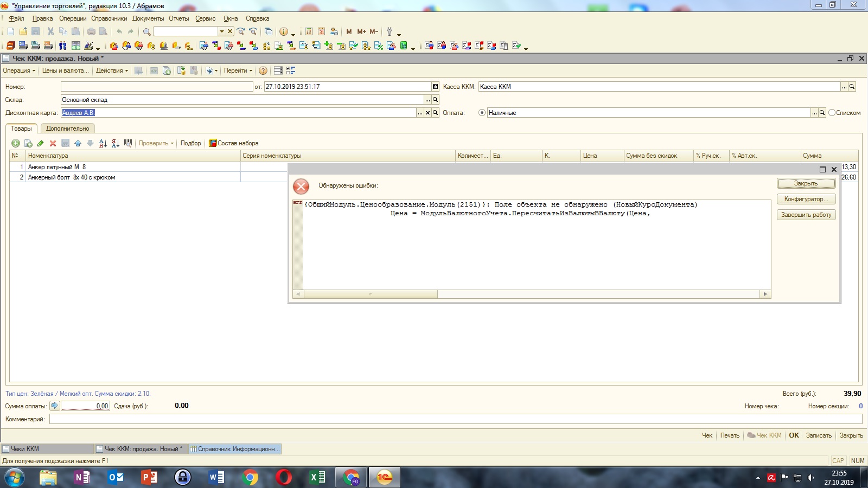
Task: Open the calculator toolbar icon
Action: [x=309, y=31]
